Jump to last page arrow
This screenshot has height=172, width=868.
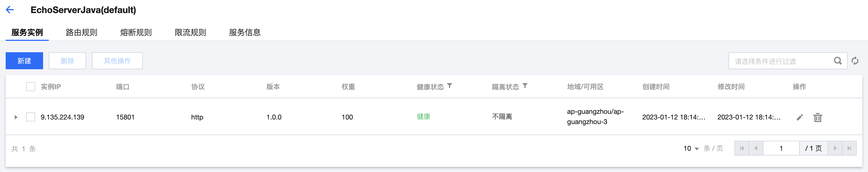(x=849, y=148)
